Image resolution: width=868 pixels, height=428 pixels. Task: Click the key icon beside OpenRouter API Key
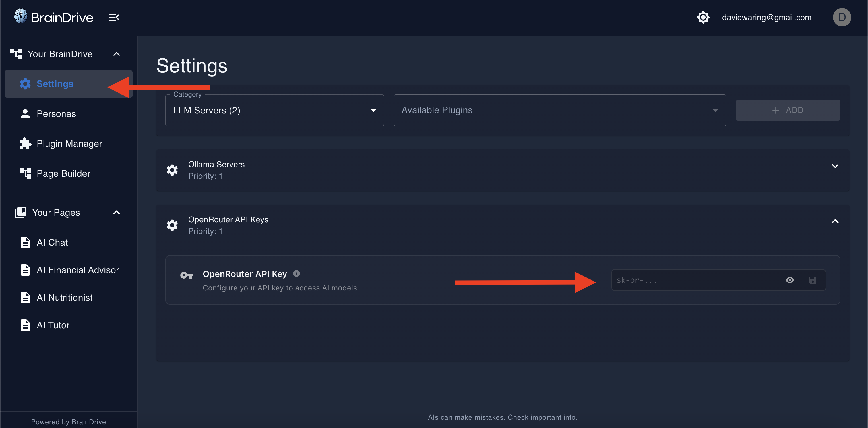[x=186, y=275]
